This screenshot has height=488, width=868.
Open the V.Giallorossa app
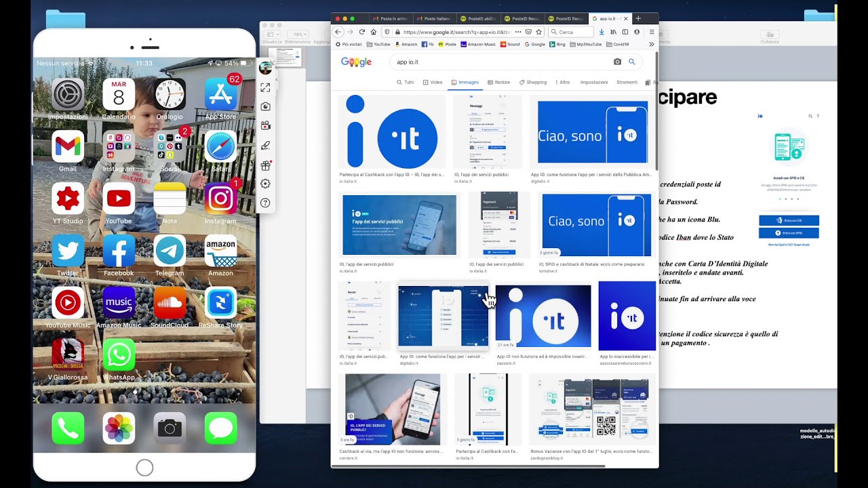[x=68, y=354]
